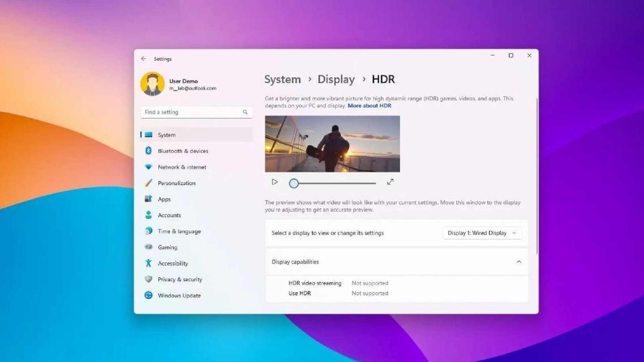Screen dimensions: 644x362
Task: Click the Windows Update sync icon
Action: 148,295
